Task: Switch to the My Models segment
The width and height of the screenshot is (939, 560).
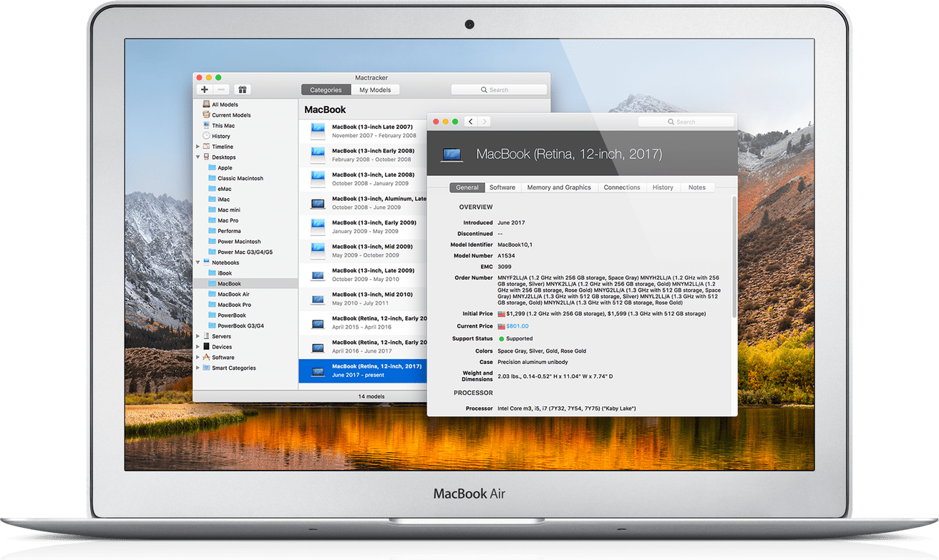Action: 375,90
